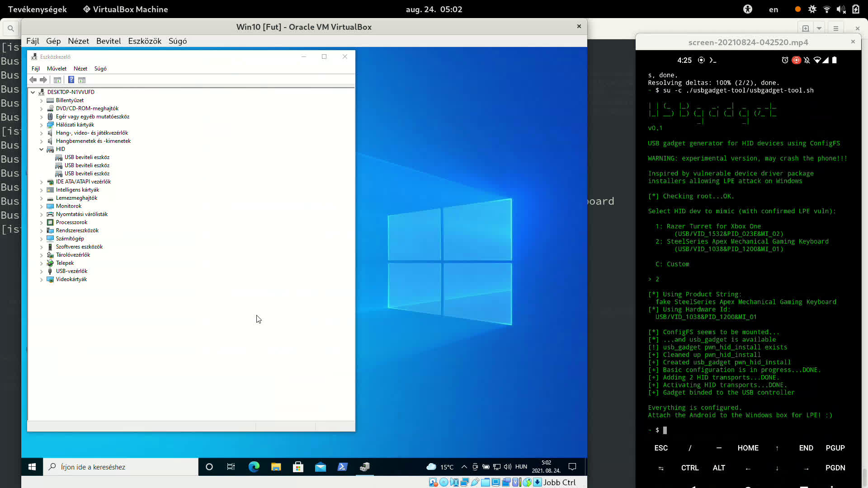
Task: Click VirtualBox hard disk status icon
Action: click(x=433, y=482)
